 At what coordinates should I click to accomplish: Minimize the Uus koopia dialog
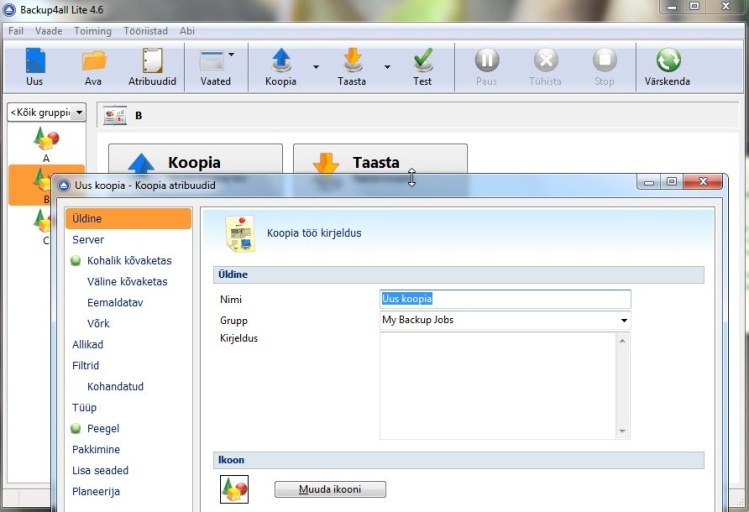649,181
